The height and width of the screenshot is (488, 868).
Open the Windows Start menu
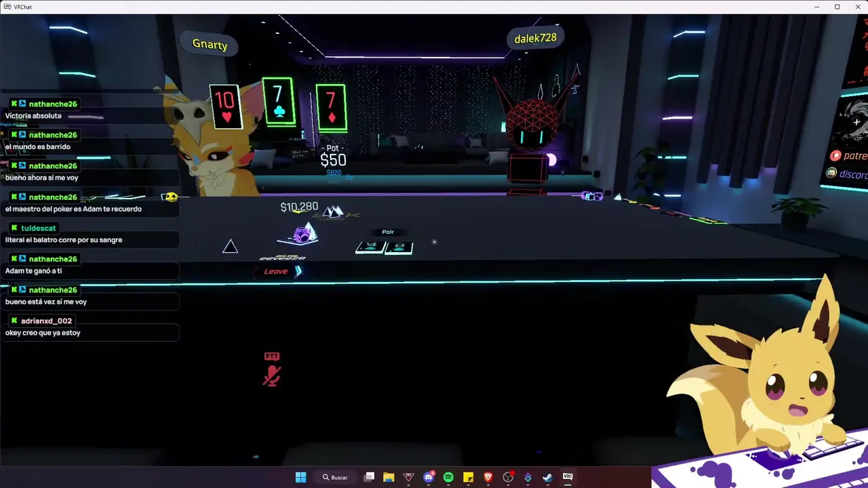300,477
